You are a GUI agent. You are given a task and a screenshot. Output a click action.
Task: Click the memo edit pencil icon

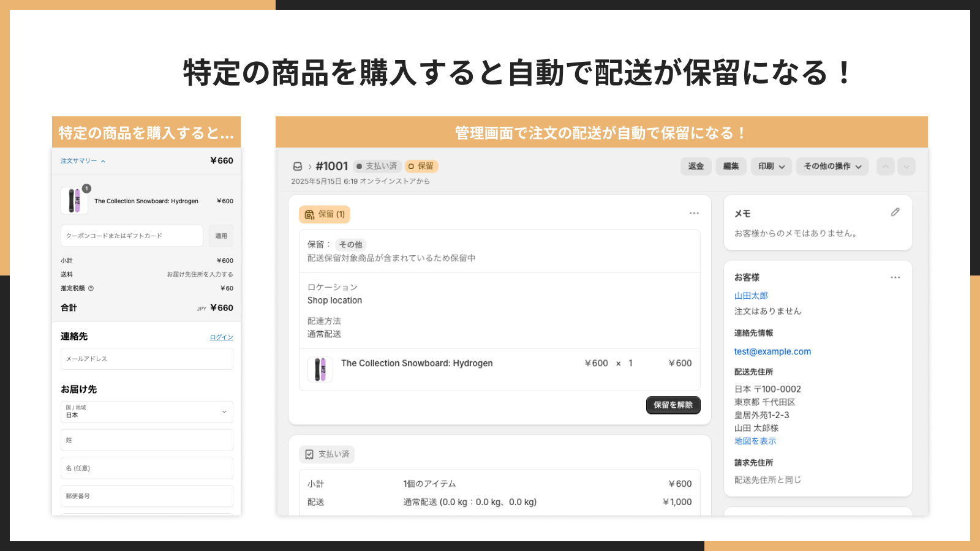tap(895, 212)
